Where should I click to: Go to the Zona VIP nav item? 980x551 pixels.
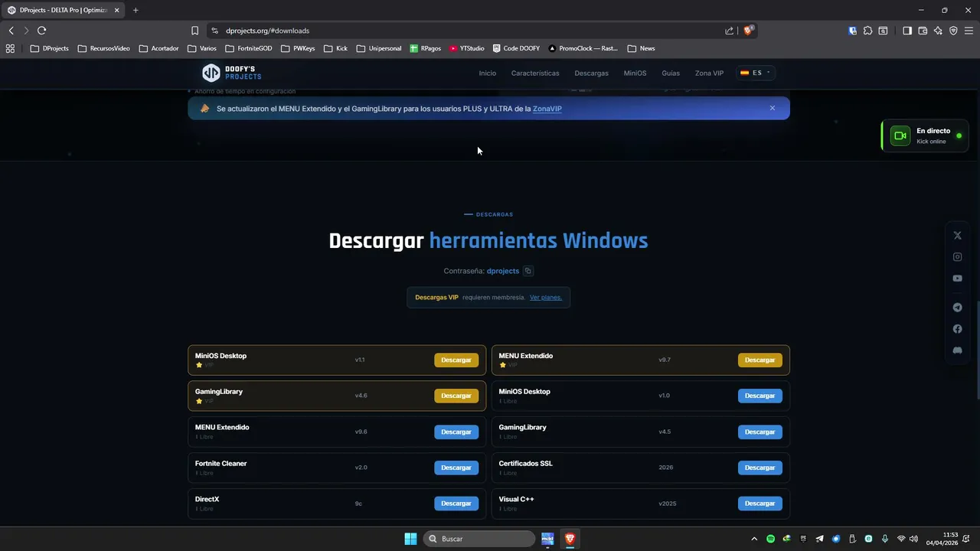pos(709,73)
